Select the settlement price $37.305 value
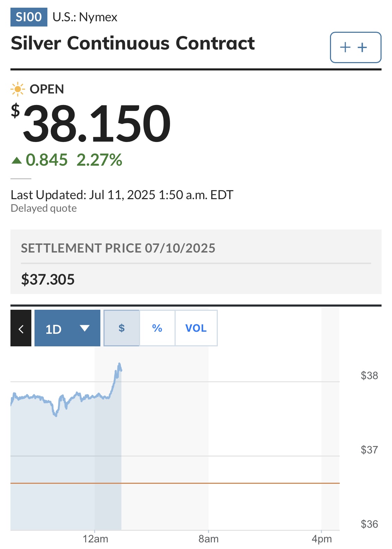Screen dimensions: 392x549 (x=48, y=279)
